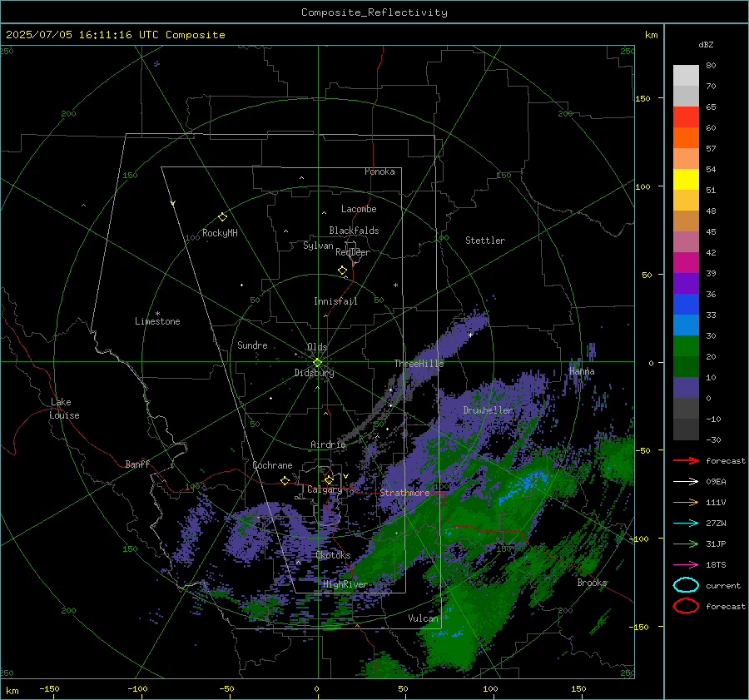Click the yellow diamond marker above Calgary
749x700 pixels.
click(329, 479)
